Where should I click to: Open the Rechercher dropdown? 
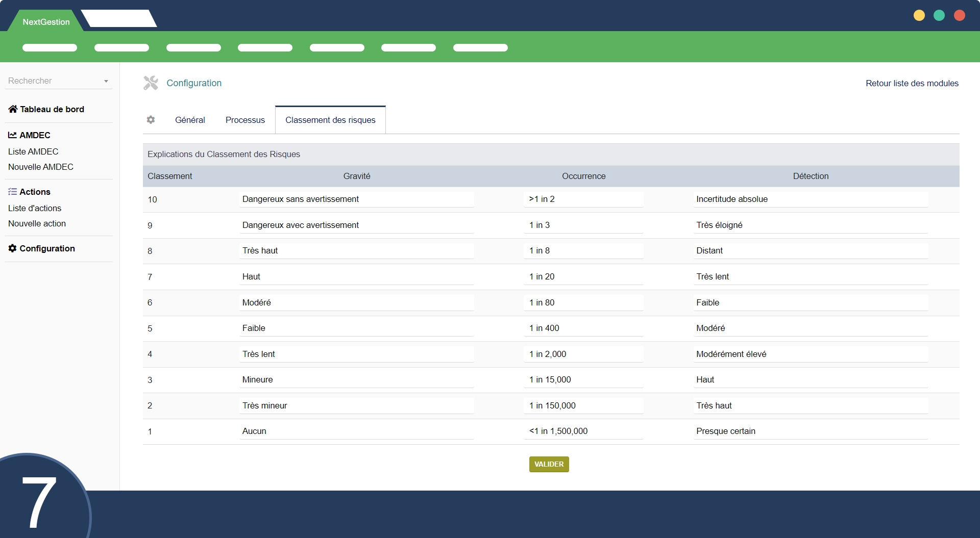(x=58, y=81)
